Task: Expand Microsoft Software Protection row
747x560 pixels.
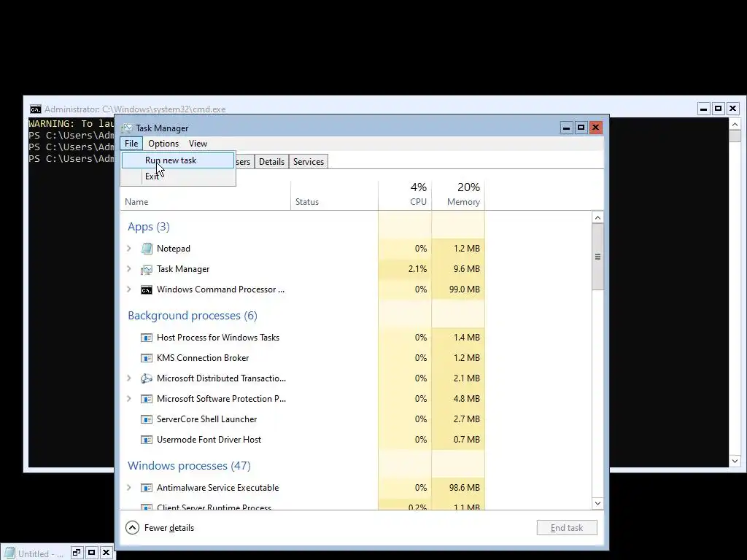Action: point(129,399)
